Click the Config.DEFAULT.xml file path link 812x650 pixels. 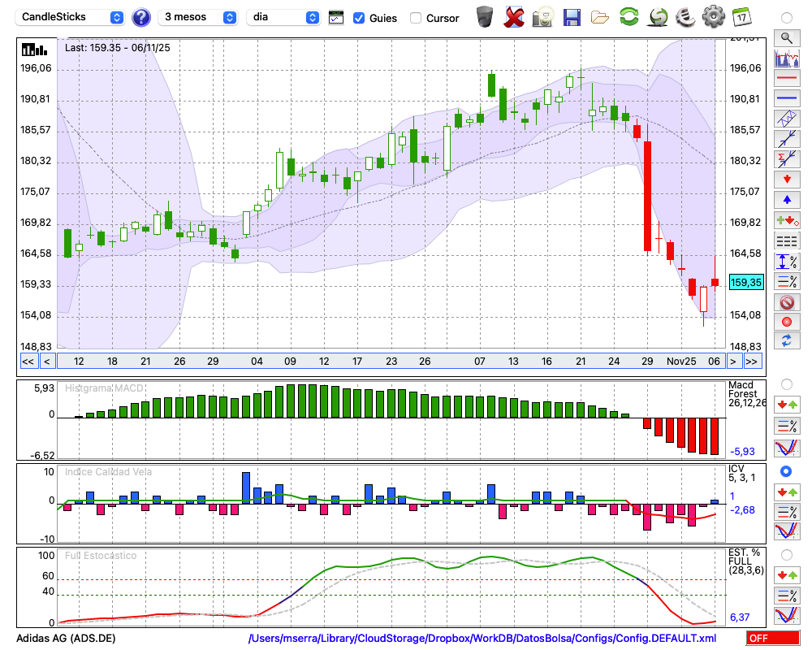(482, 638)
